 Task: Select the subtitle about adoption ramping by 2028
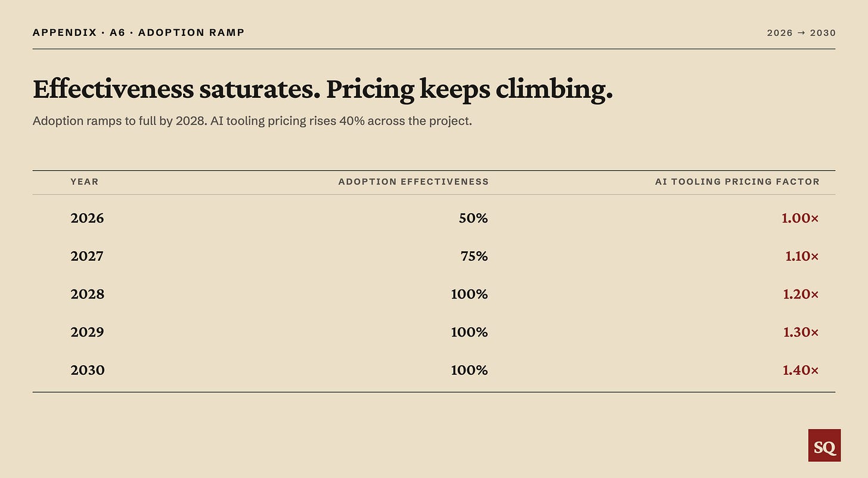[x=252, y=121]
